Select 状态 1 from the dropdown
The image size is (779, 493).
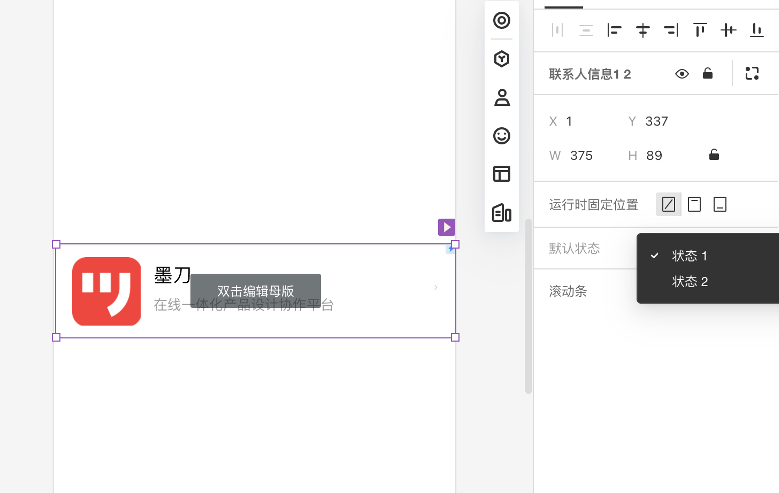(689, 256)
